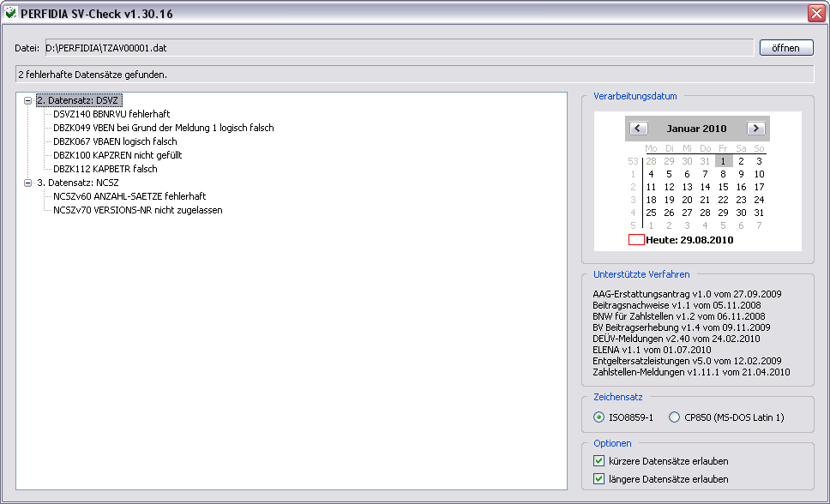Close the PERFIDIA SV-Check window

coord(817,13)
